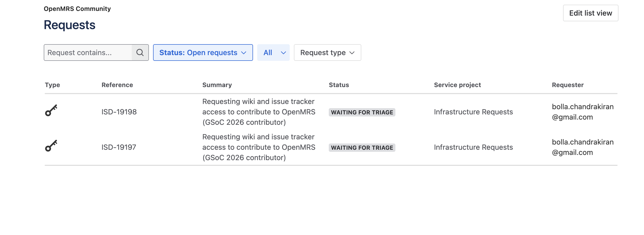Viewport: 644px width, 235px height.
Task: Open the Request type dropdown
Action: 327,53
